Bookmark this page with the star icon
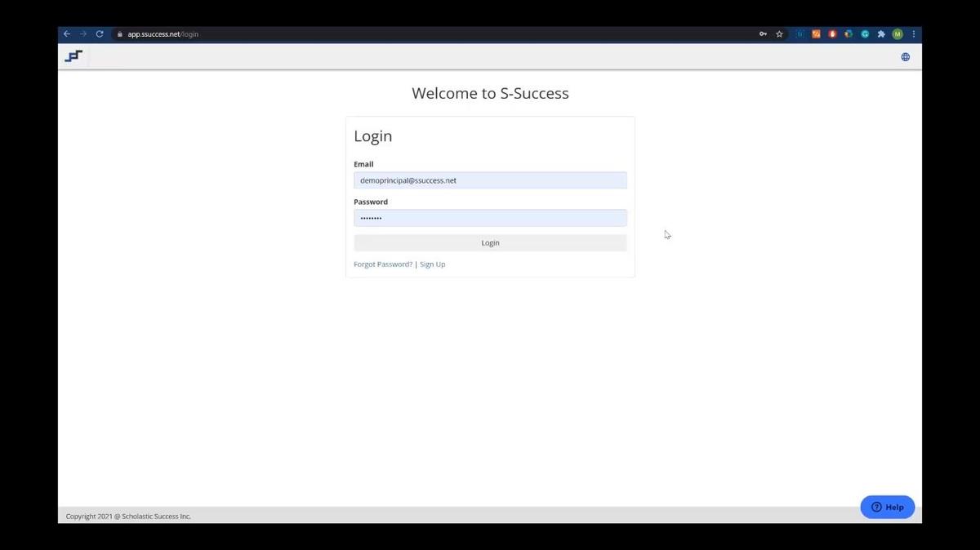980x550 pixels. pos(779,34)
